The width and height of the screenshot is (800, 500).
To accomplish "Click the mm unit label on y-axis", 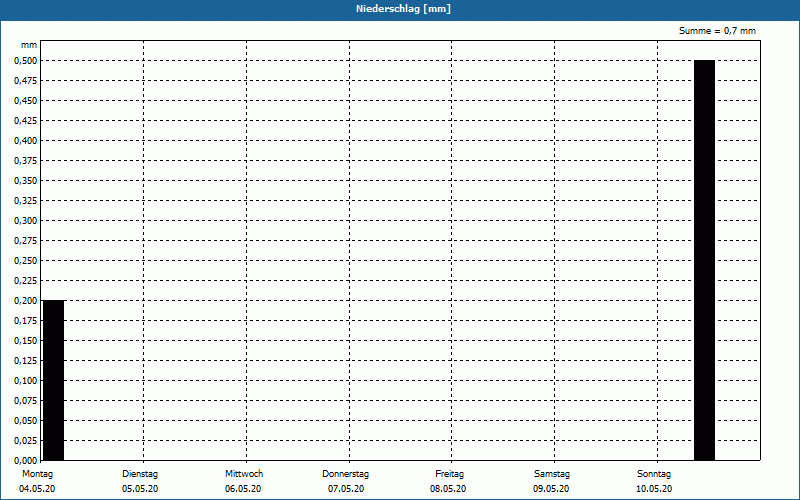I will 29,45.
